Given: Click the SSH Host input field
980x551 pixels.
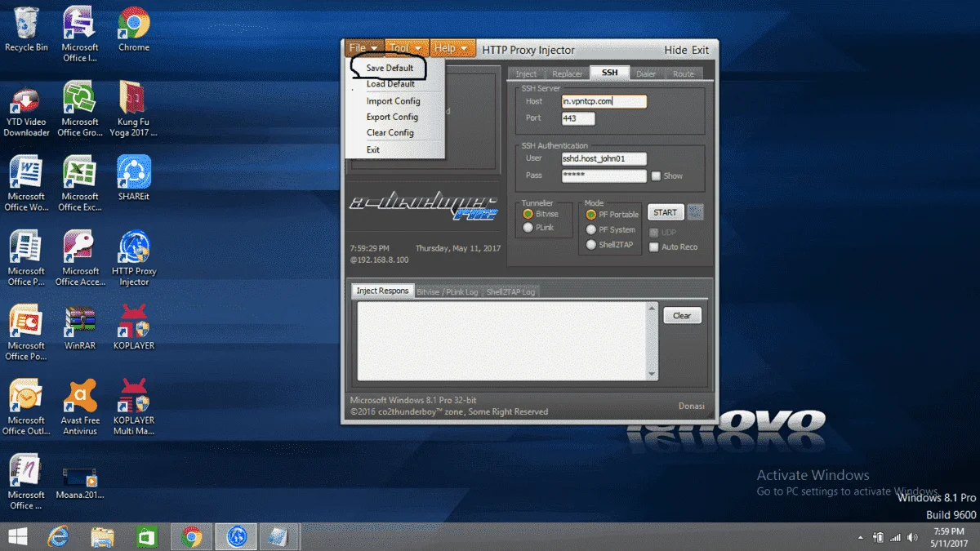Looking at the screenshot, I should (604, 101).
